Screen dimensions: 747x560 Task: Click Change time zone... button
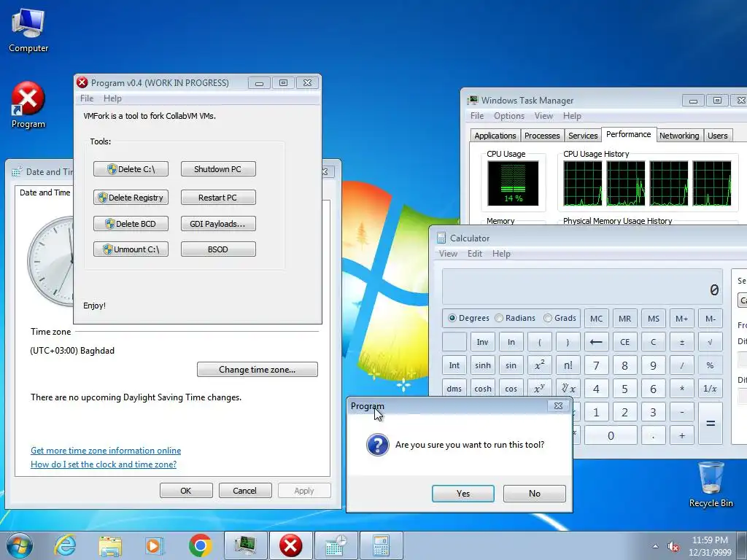(x=258, y=370)
